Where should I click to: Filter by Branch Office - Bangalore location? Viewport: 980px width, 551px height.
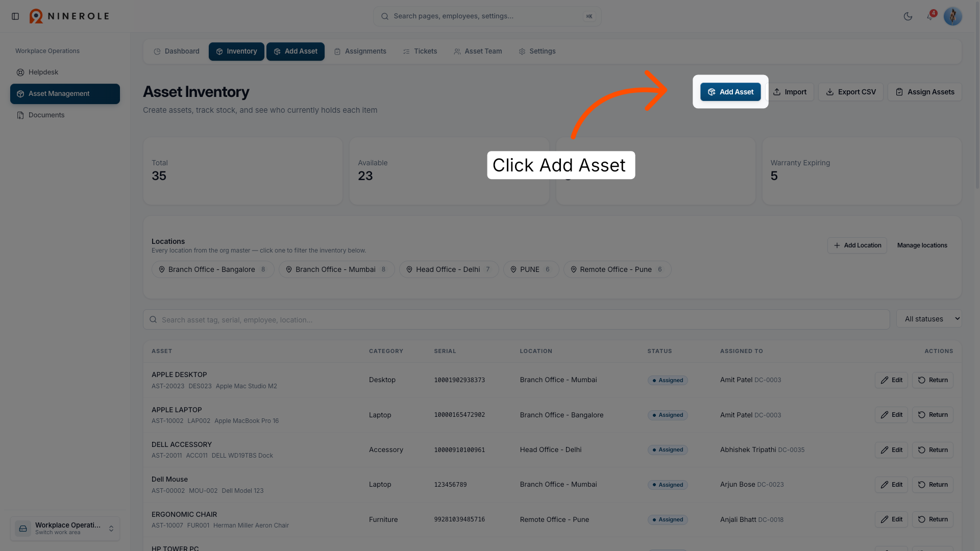pos(213,269)
